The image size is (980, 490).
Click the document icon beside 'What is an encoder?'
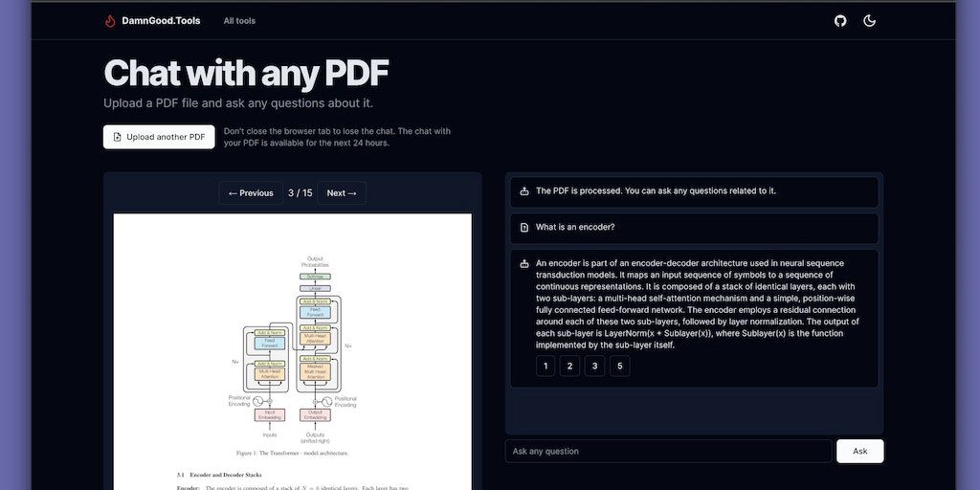[x=524, y=228]
